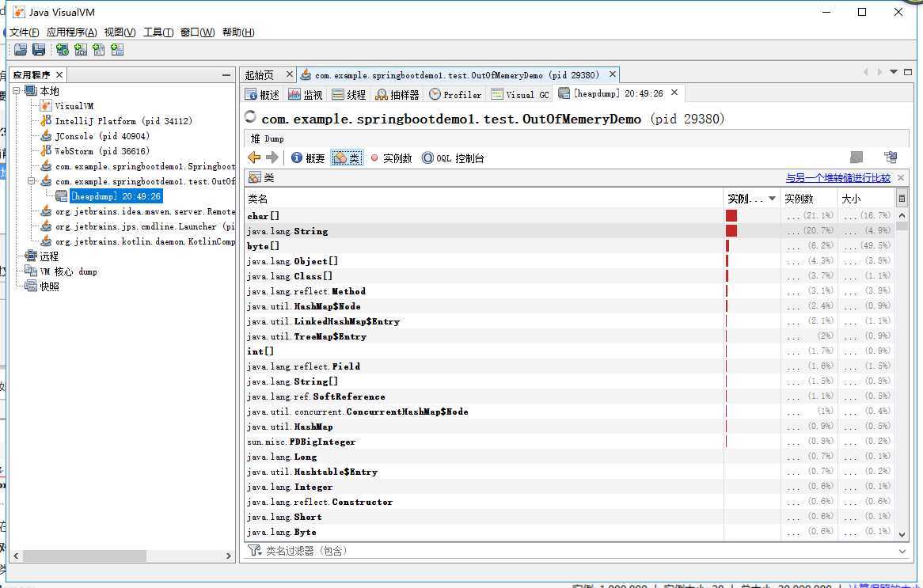The image size is (923, 588).
Task: Switch to the 起始页 tab
Action: (260, 75)
